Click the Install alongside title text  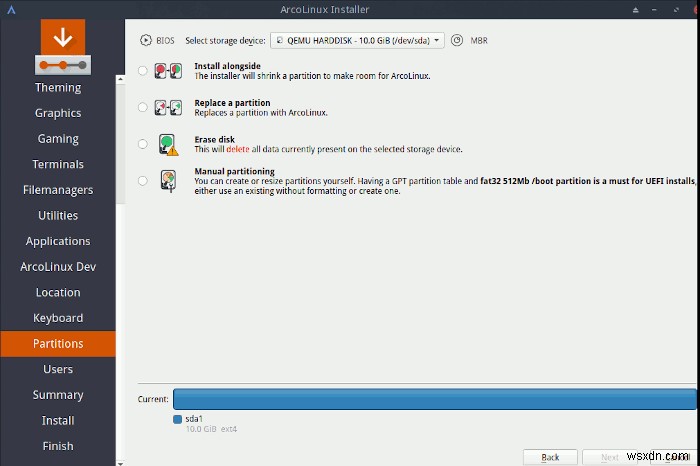[227, 66]
